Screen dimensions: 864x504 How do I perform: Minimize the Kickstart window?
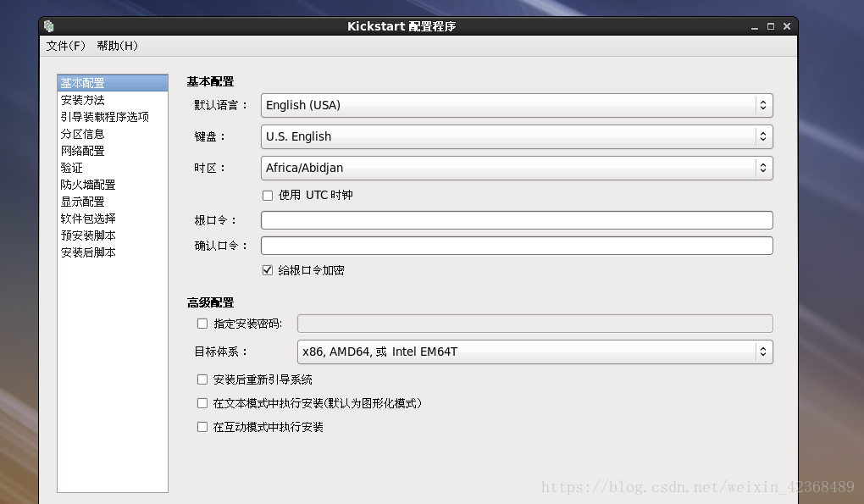pos(755,26)
